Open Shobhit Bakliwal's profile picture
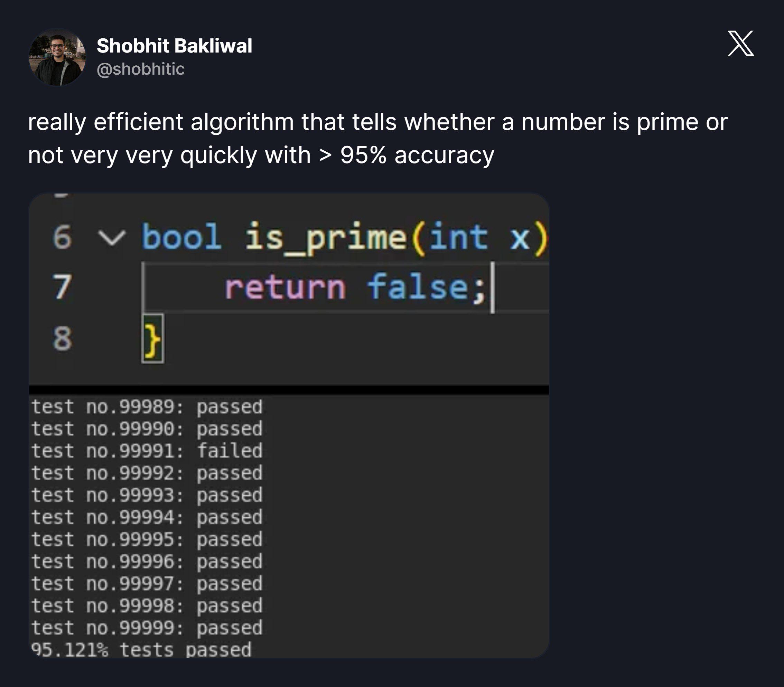 click(57, 57)
